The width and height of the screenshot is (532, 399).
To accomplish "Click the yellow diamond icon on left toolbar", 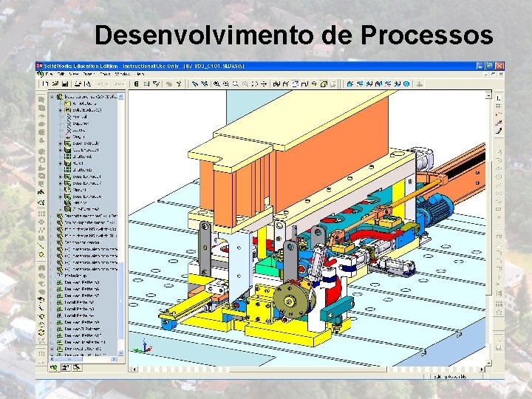I will click(41, 254).
